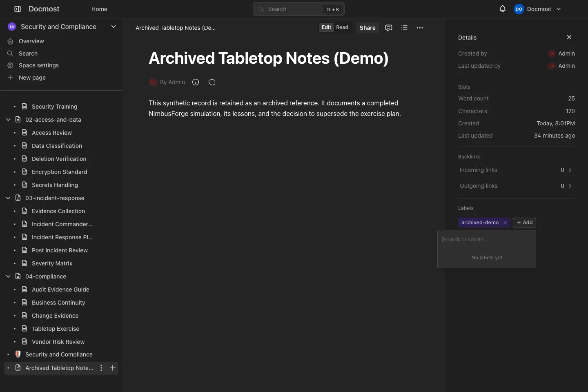
Task: Click the Severity Matrix page icon
Action: point(24,263)
